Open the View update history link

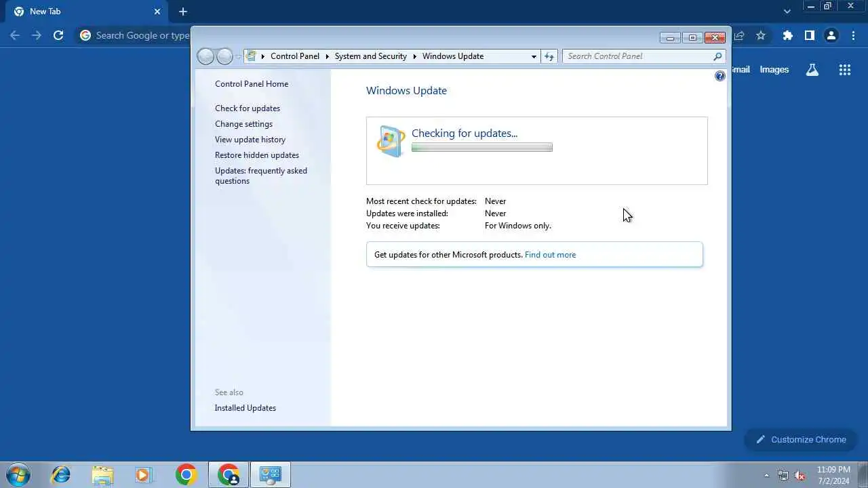pos(250,140)
